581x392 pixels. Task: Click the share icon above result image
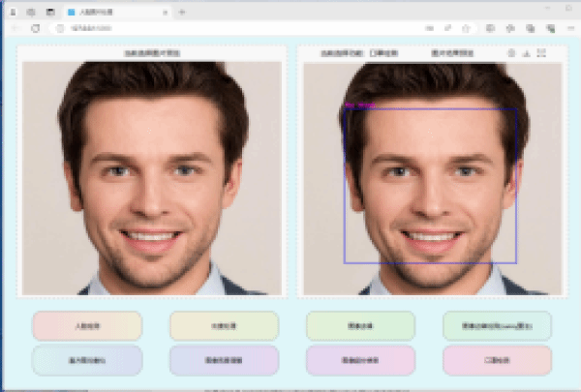point(510,53)
